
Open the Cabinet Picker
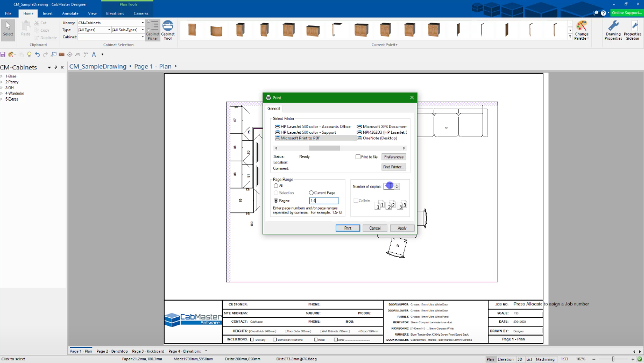[152, 31]
